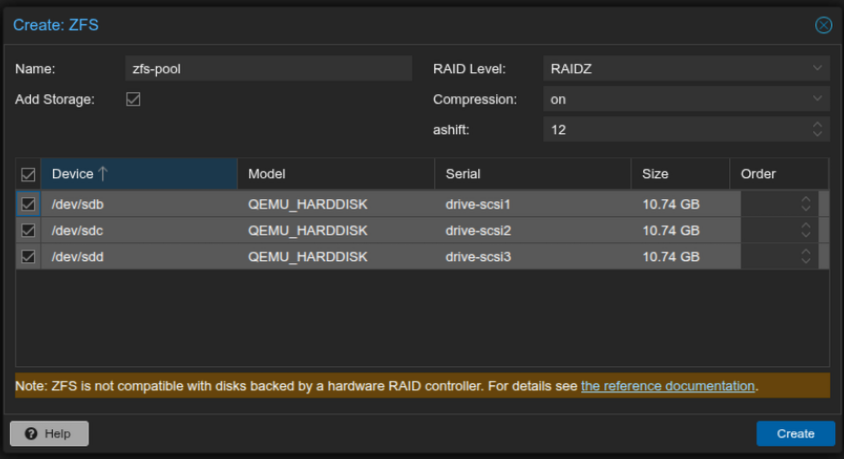Sort by the Model column header

click(x=336, y=174)
